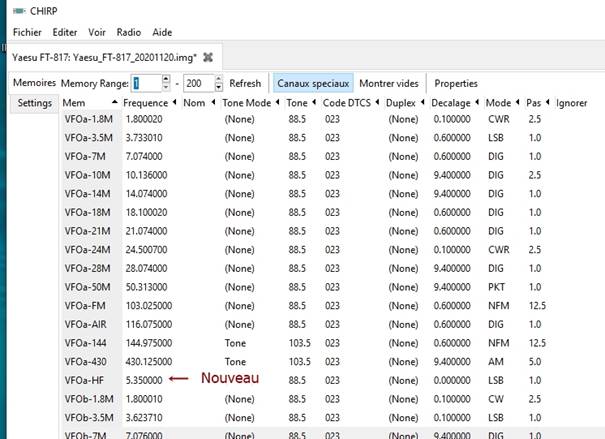Increase the Memory Range end value

[x=219, y=79]
